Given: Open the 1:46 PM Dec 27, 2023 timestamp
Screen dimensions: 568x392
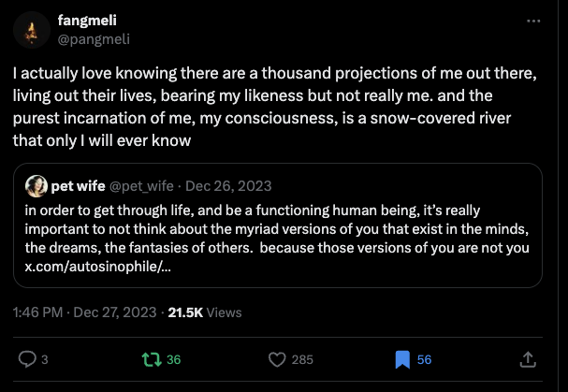Looking at the screenshot, I should (x=84, y=312).
